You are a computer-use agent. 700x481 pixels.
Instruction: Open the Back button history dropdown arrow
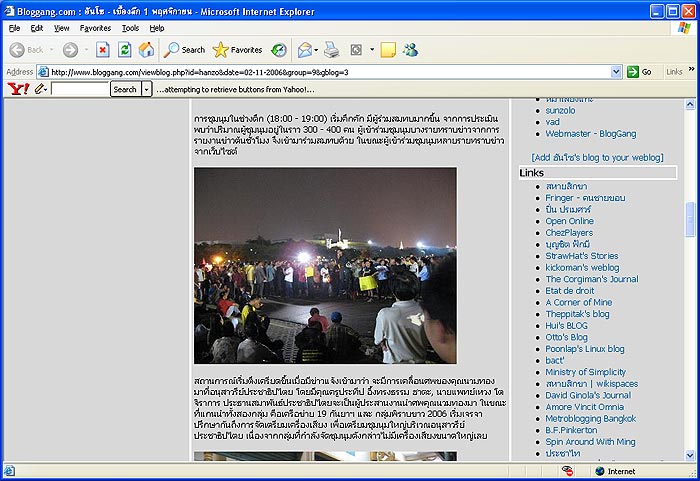click(51, 50)
